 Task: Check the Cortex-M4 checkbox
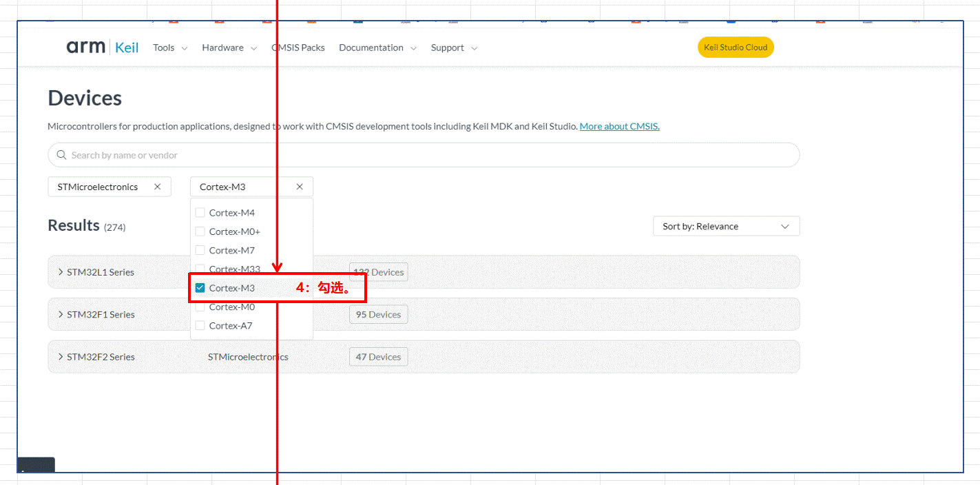[200, 213]
